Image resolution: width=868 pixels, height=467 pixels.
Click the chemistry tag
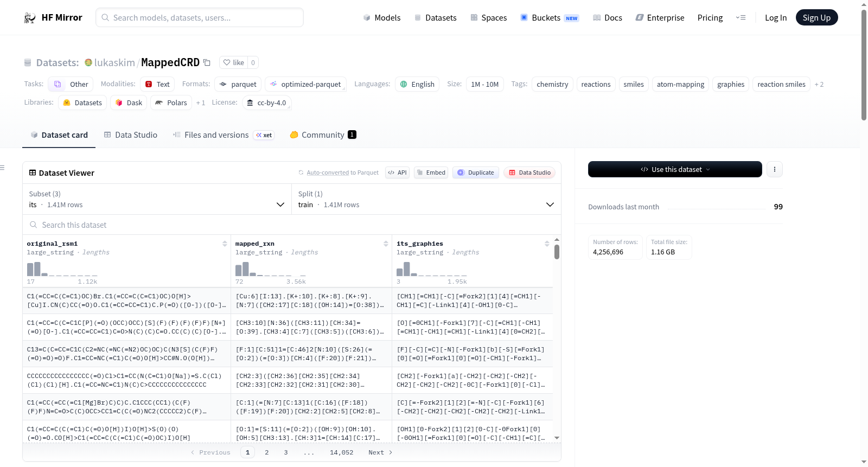552,84
